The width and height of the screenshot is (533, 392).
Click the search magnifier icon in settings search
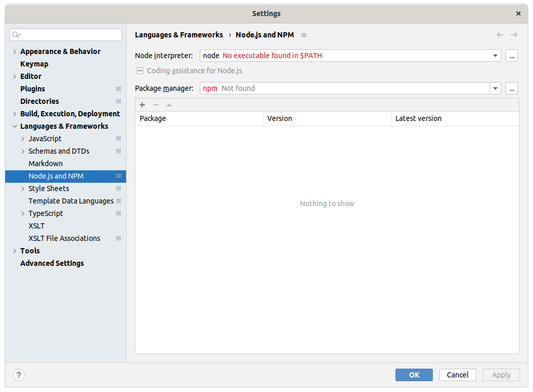[x=16, y=35]
